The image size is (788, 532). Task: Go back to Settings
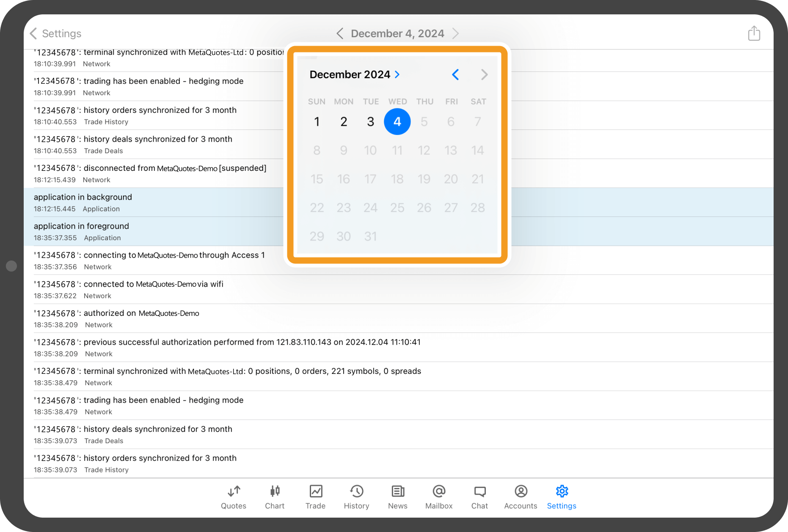(56, 33)
